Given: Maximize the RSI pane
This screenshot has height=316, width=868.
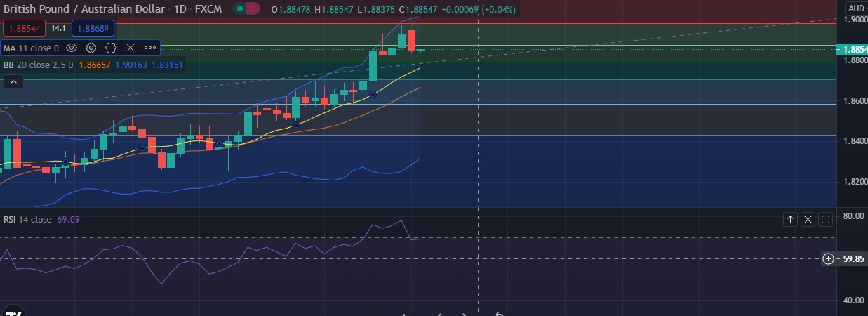Looking at the screenshot, I should [825, 220].
